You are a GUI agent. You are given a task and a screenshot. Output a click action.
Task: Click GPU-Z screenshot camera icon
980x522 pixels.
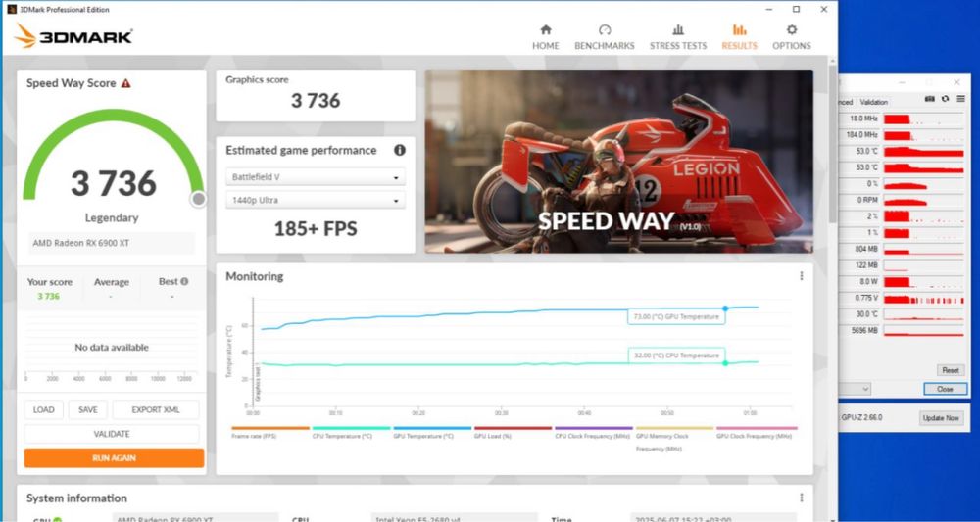click(x=930, y=99)
